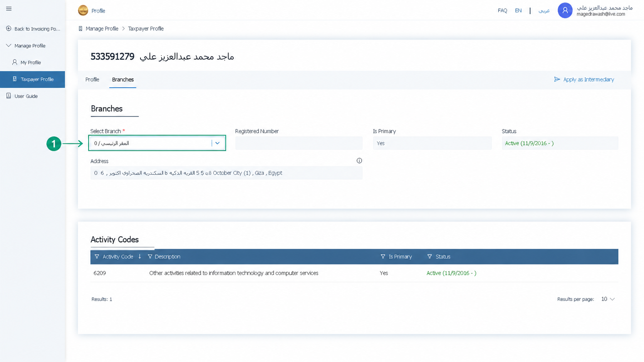Click Apply as Intermediary link
644x362 pixels.
click(x=589, y=80)
